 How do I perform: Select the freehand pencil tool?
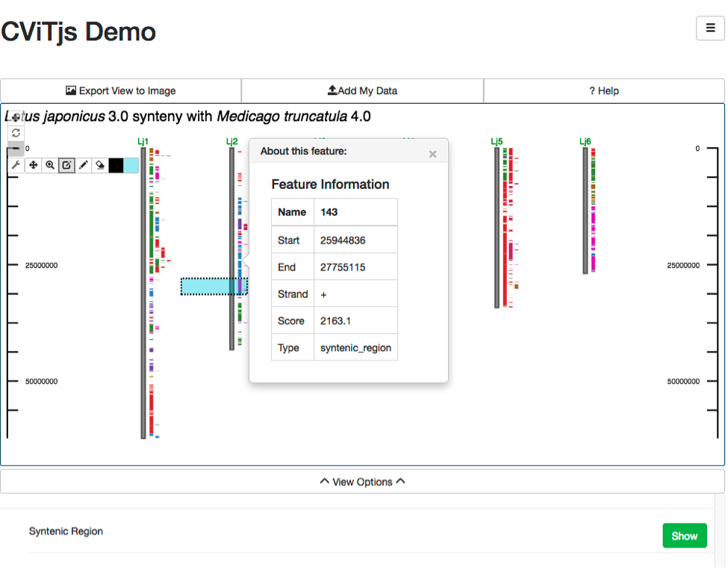(84, 165)
